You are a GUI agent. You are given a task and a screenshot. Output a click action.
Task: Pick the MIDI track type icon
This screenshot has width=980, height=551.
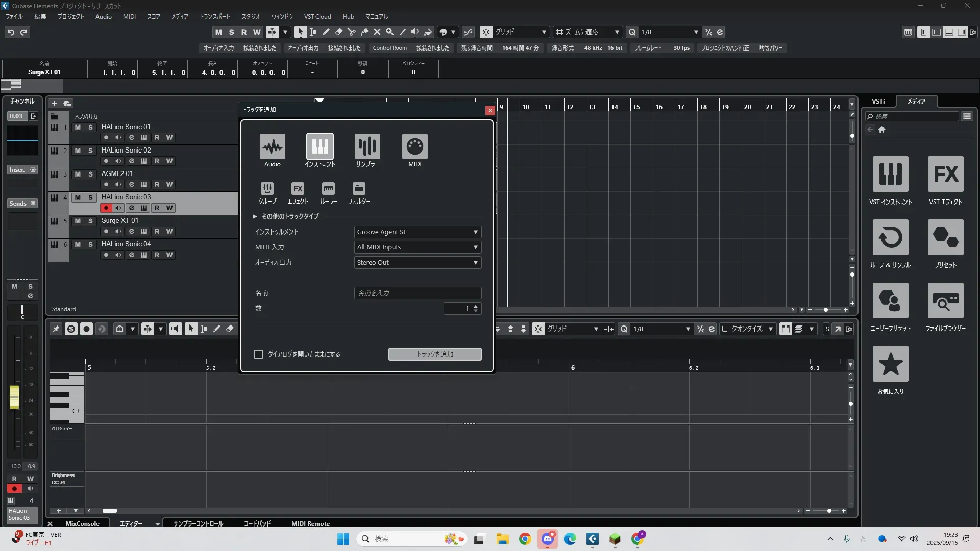click(414, 147)
